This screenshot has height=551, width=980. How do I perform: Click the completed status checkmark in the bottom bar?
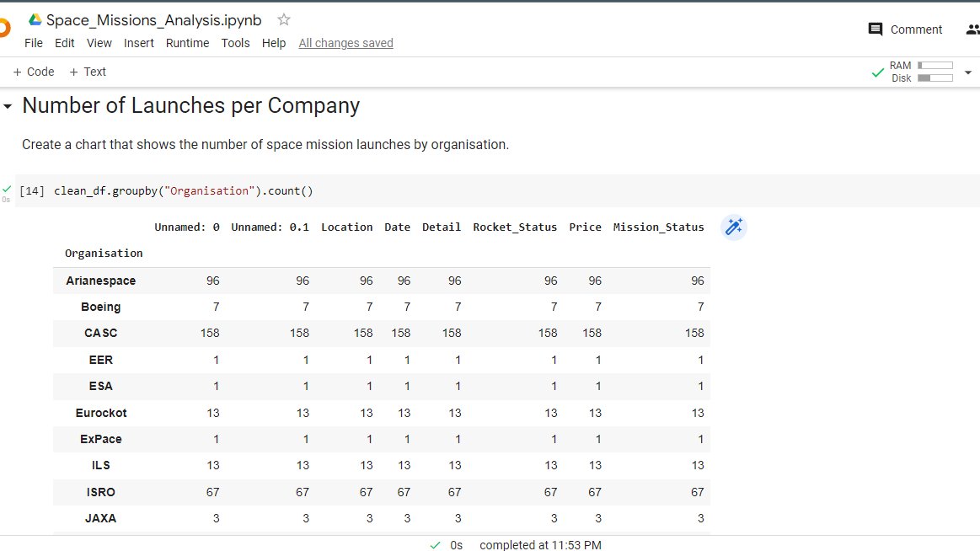435,545
